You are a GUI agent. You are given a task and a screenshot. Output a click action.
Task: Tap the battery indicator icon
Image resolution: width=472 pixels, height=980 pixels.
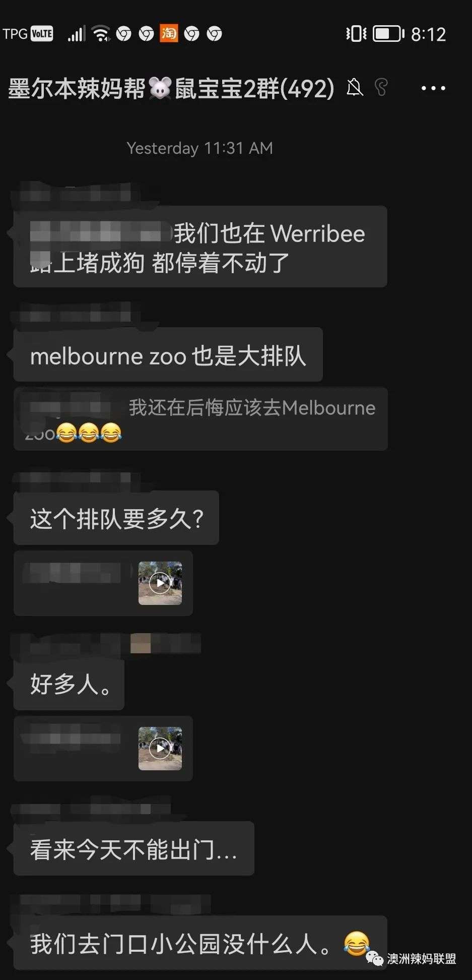[x=388, y=34]
